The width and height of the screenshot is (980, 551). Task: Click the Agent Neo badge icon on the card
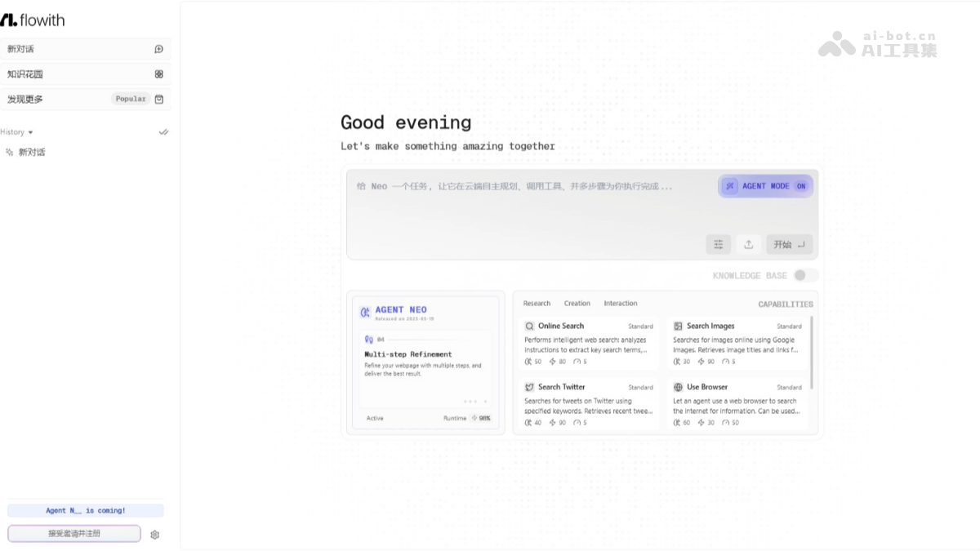pos(366,310)
